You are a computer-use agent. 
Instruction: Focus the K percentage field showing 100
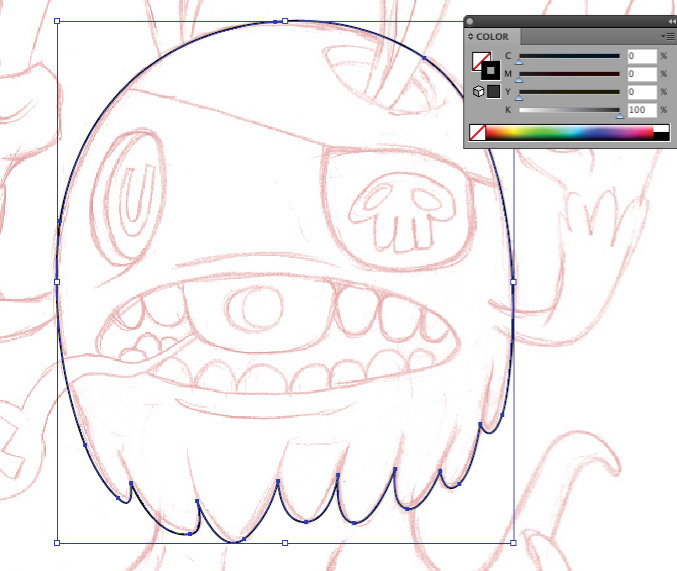[642, 110]
